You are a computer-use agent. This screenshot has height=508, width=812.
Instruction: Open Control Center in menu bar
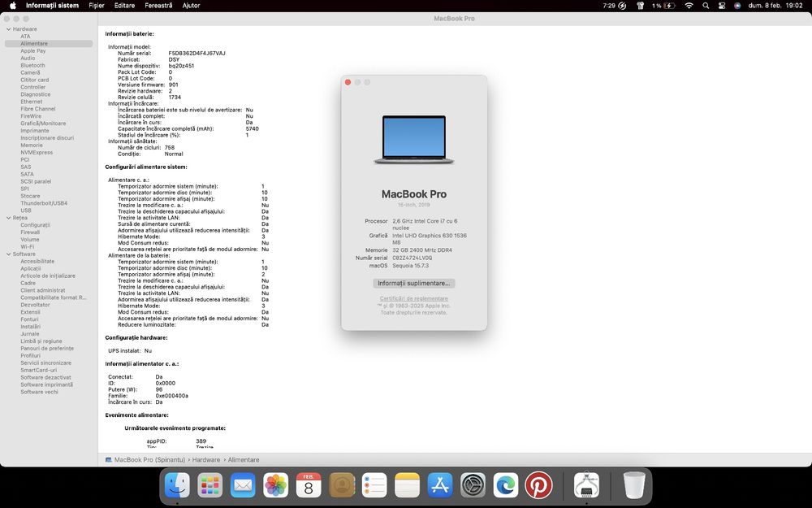tap(722, 6)
